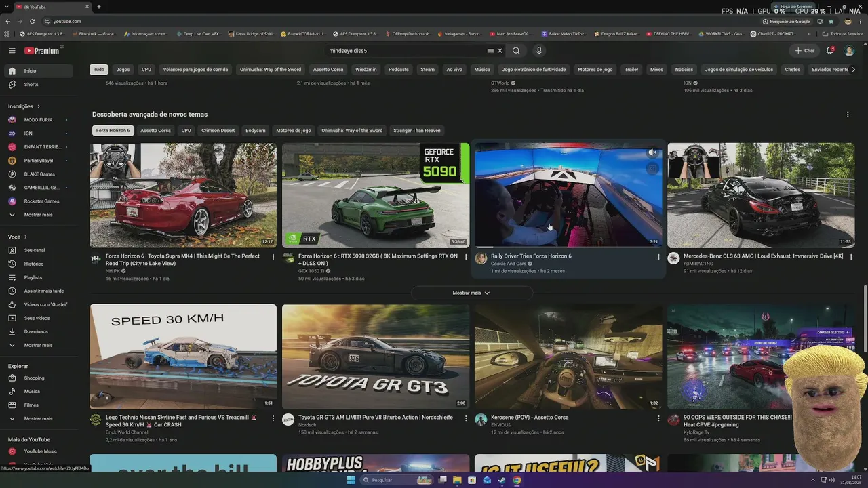The image size is (868, 488).
Task: Open more options for Kerosene POV video
Action: 658,418
